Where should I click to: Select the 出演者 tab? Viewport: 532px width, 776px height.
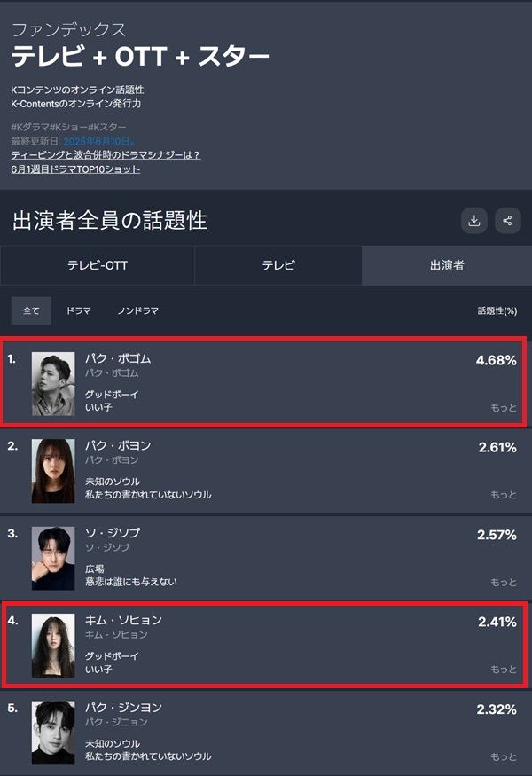(x=447, y=265)
